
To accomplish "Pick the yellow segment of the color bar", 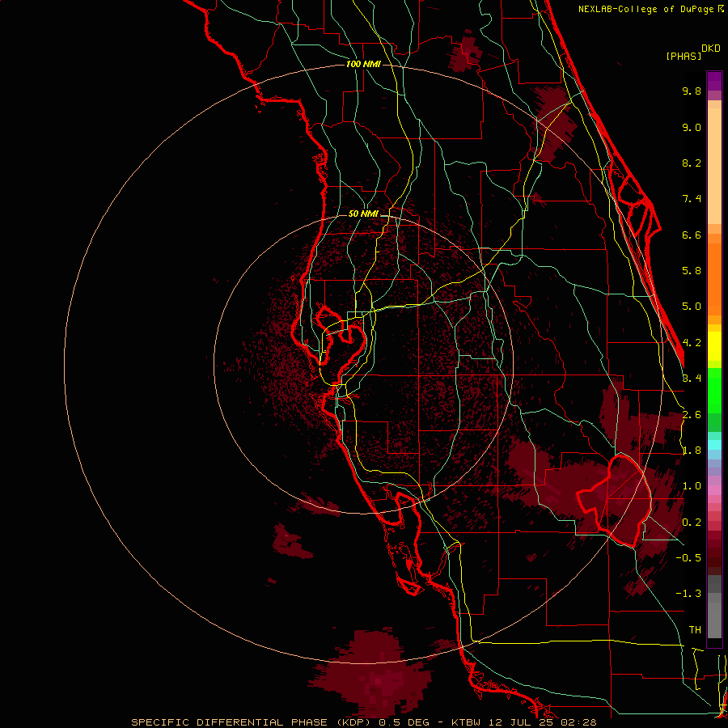I will 714,346.
